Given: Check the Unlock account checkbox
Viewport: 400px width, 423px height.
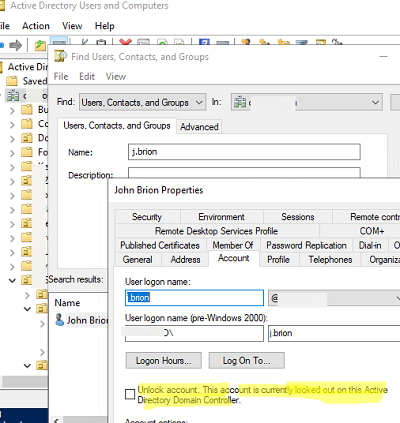Looking at the screenshot, I should pos(130,394).
